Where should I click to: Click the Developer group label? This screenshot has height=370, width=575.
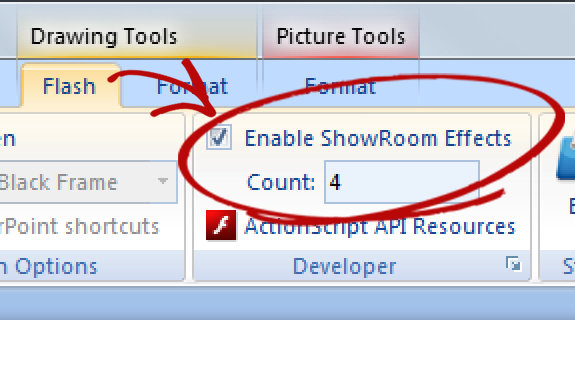344,267
